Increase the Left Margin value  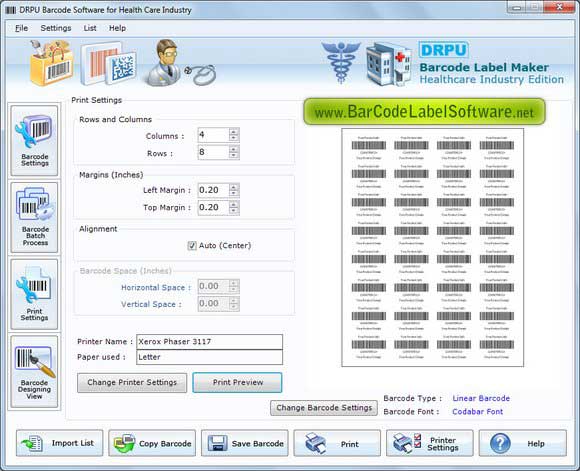[x=234, y=187]
